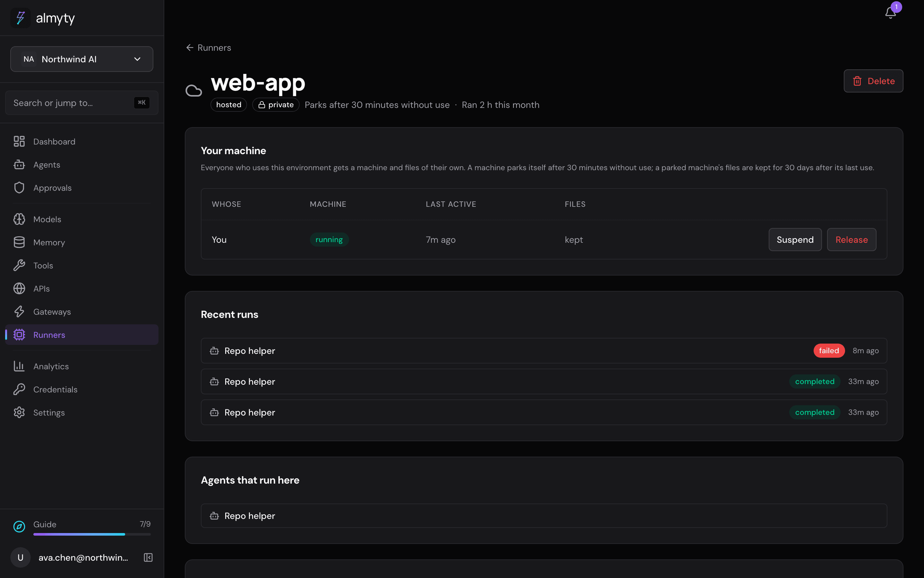Open Analytics

tap(82, 366)
